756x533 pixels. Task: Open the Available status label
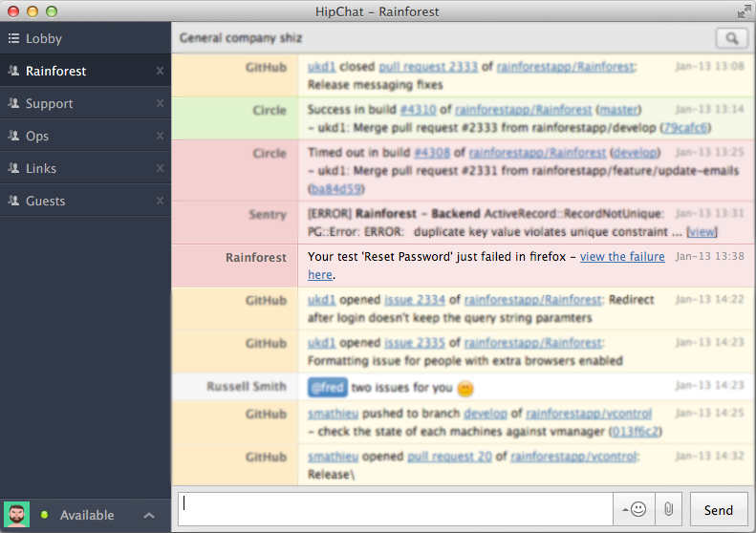click(87, 515)
